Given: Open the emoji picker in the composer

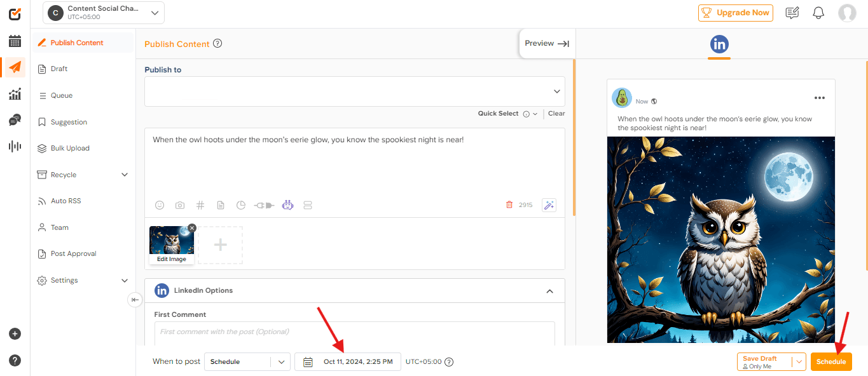Looking at the screenshot, I should click(x=160, y=205).
